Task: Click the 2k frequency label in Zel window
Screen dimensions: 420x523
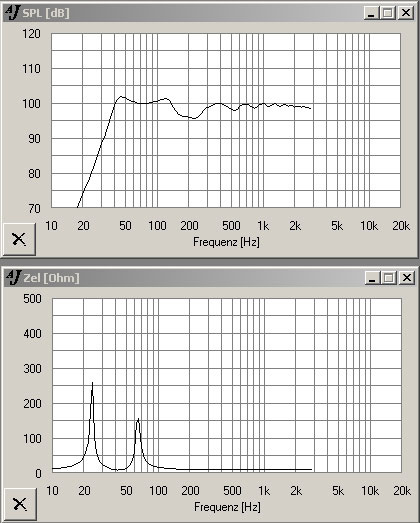Action: coord(296,491)
